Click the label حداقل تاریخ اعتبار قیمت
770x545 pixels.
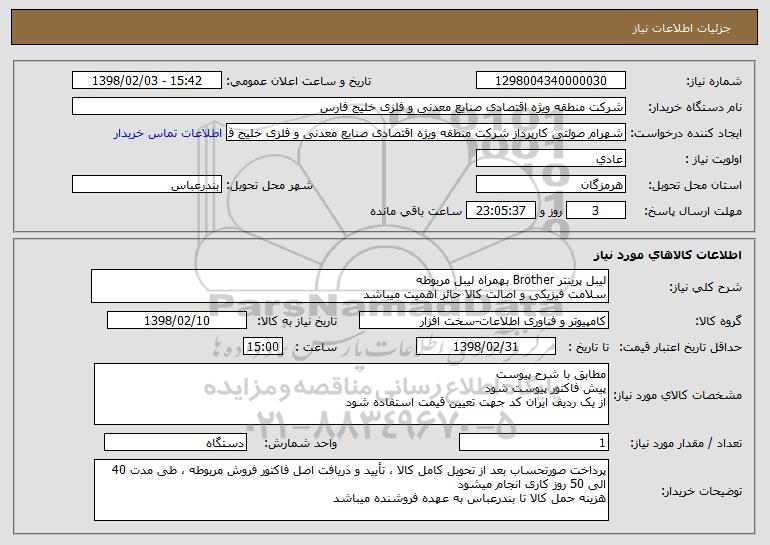click(x=680, y=347)
